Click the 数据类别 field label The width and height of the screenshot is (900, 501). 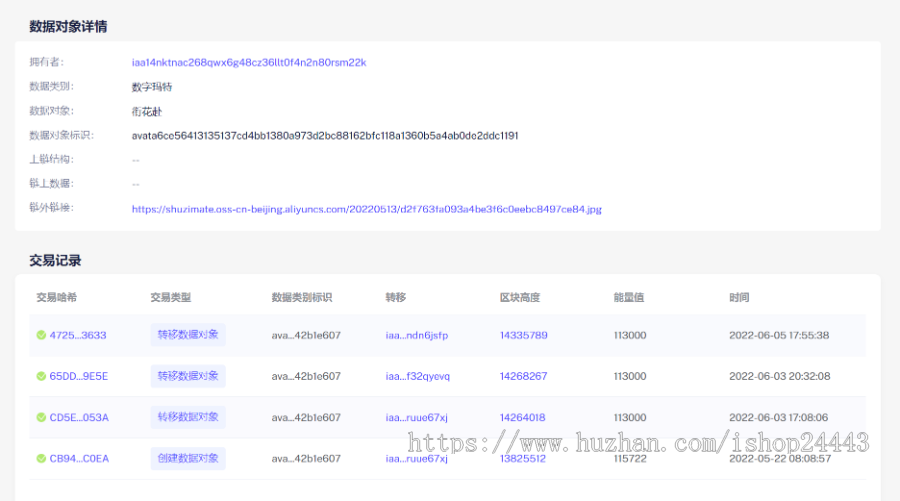[52, 87]
